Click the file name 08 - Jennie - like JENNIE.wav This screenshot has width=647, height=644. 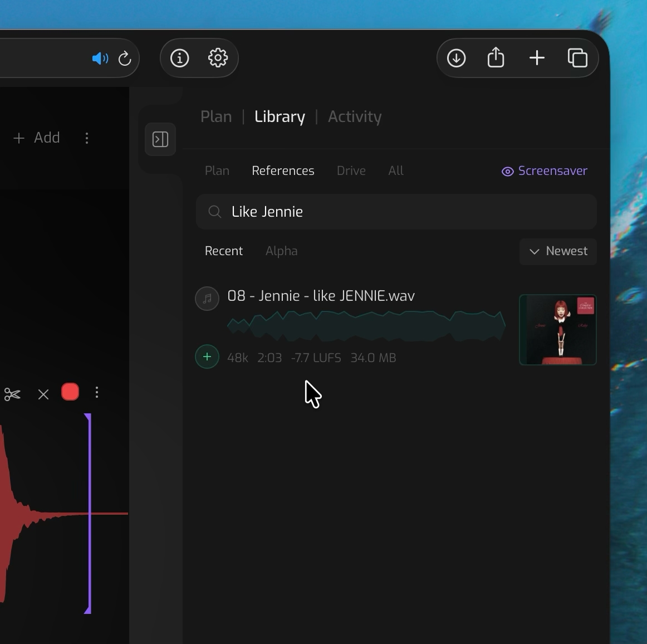[321, 296]
